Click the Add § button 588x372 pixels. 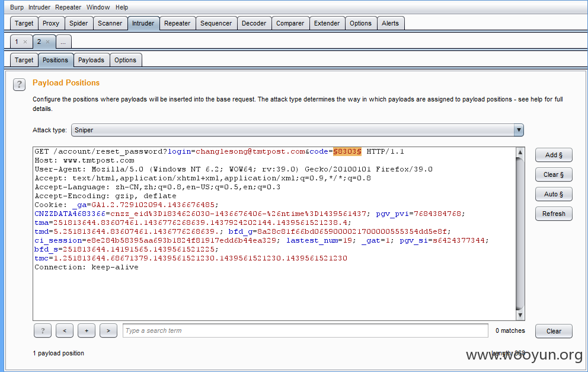pyautogui.click(x=554, y=155)
